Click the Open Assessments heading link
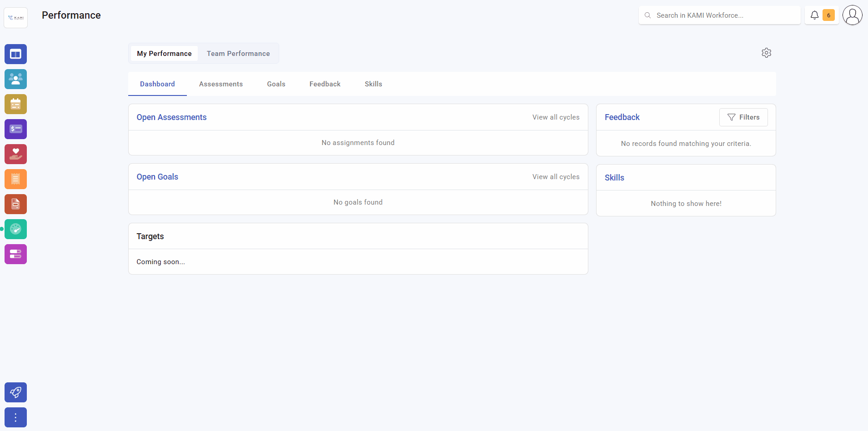 click(171, 117)
